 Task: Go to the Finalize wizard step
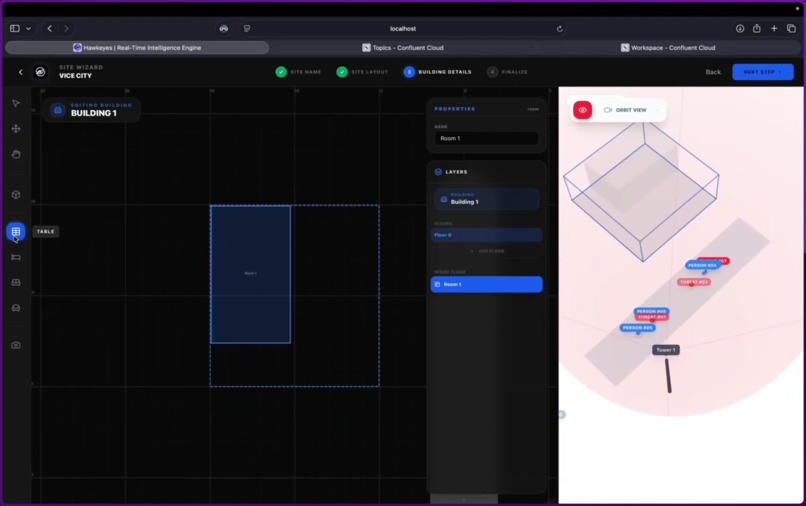(x=507, y=72)
